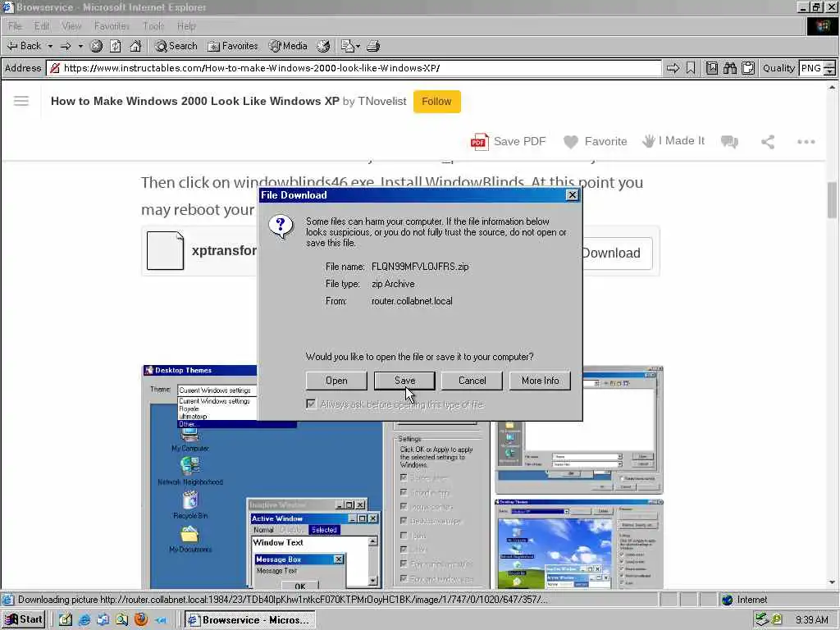Click the share icon on the page header

768,142
